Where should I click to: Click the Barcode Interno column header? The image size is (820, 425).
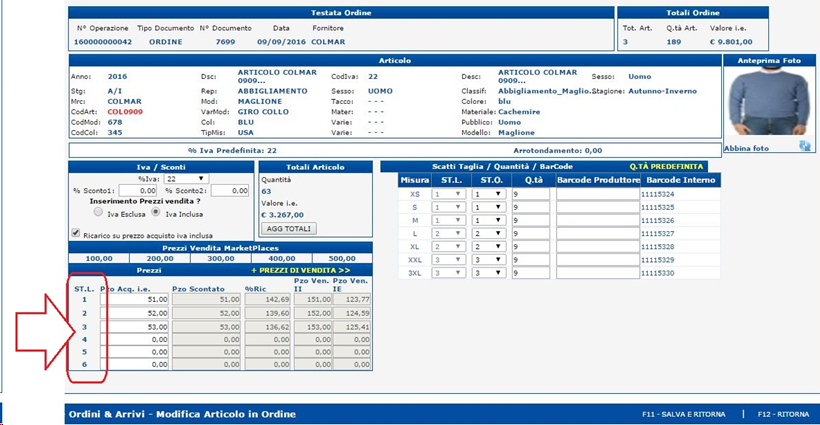(680, 180)
